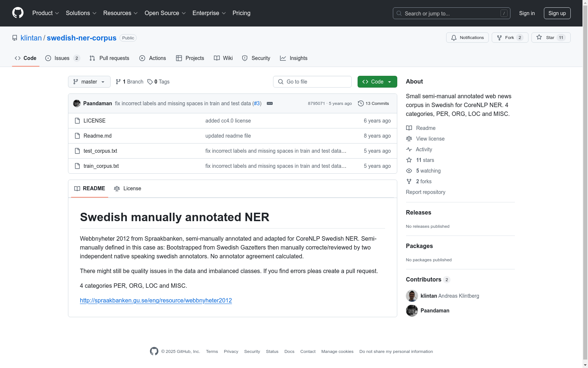
Task: Click the footer Manage cookies link
Action: click(x=337, y=351)
